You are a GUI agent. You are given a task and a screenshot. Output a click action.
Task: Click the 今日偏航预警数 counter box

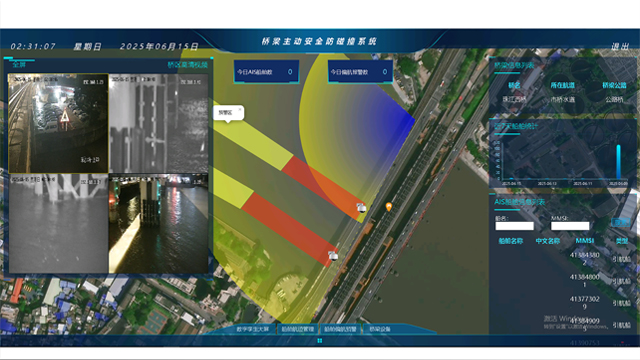[360, 72]
